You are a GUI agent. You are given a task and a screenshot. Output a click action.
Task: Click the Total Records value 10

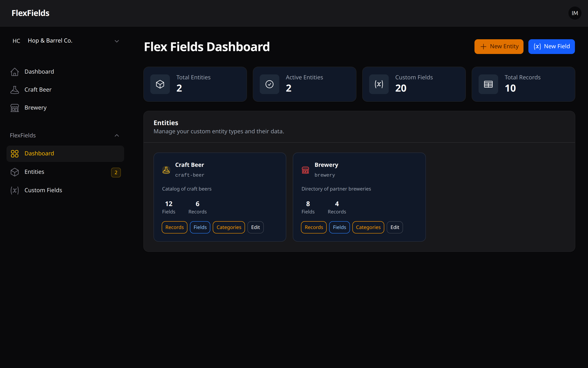click(x=510, y=88)
